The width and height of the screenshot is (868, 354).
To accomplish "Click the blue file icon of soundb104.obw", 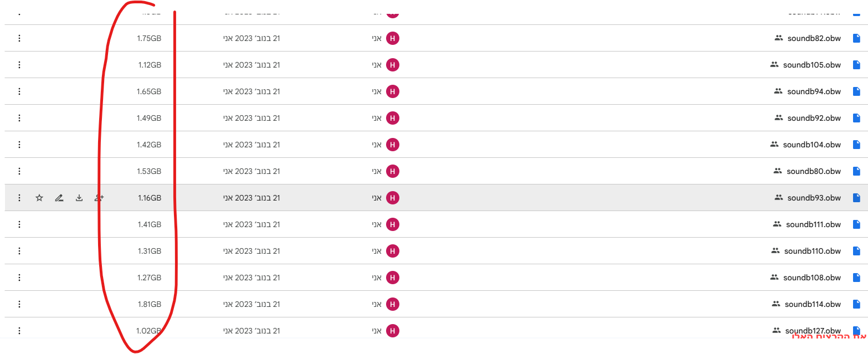I will click(856, 145).
